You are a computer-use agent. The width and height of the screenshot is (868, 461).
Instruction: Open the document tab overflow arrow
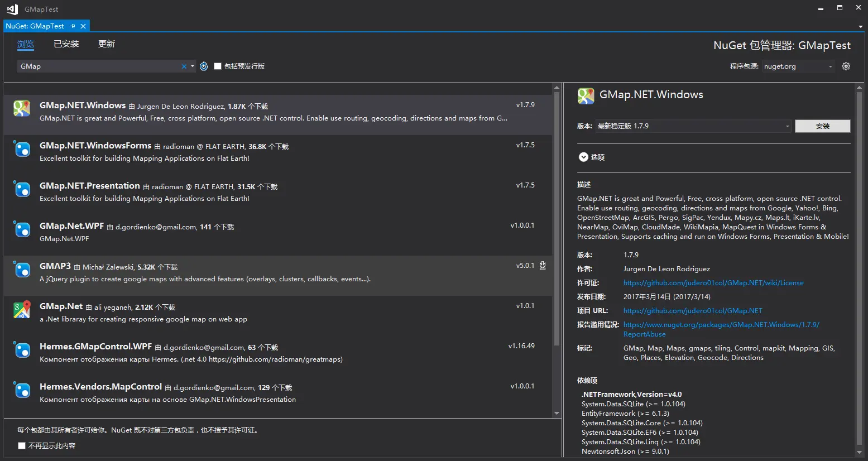(860, 27)
